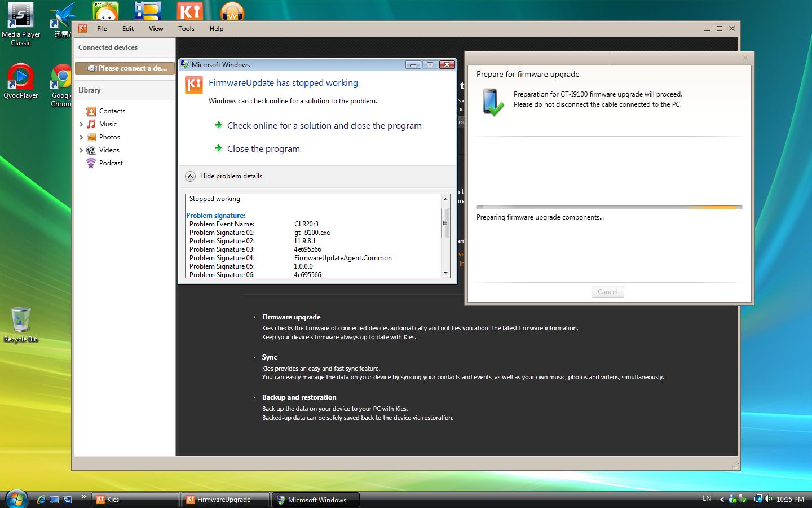Click the 'Problem signature:' heading
Screen dimensions: 812x508
pyautogui.click(x=216, y=216)
